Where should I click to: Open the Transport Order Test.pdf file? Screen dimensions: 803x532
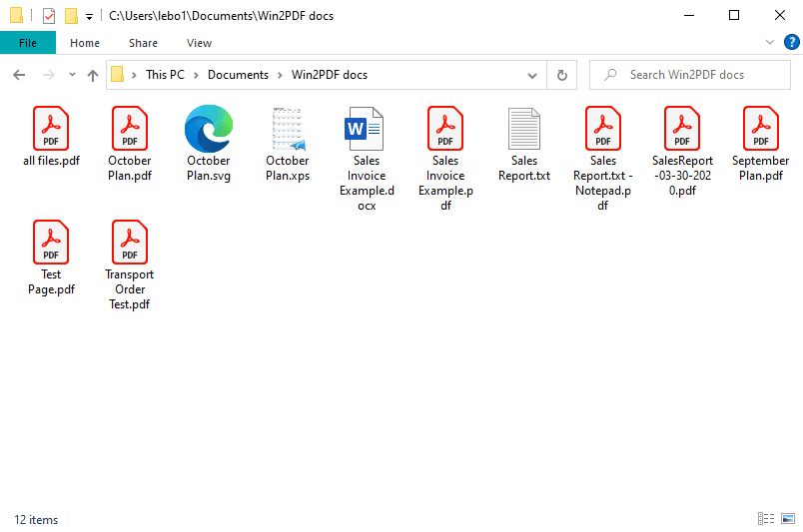129,243
